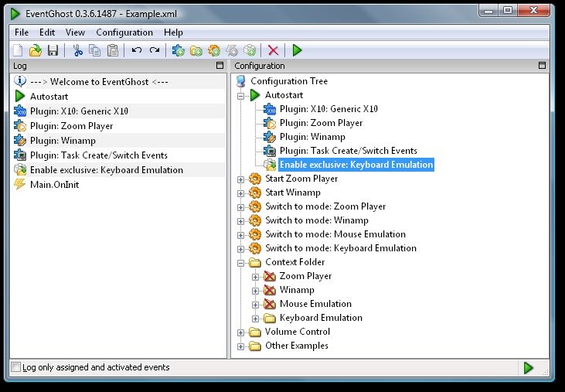The image size is (565, 392).
Task: Open the Configuration menu
Action: (124, 32)
